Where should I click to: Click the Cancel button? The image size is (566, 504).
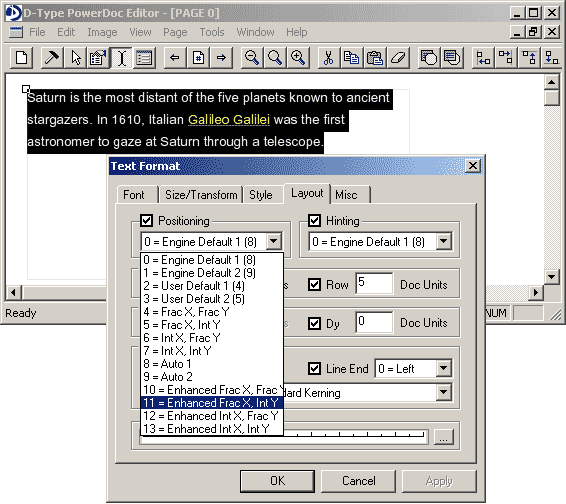coord(358,481)
